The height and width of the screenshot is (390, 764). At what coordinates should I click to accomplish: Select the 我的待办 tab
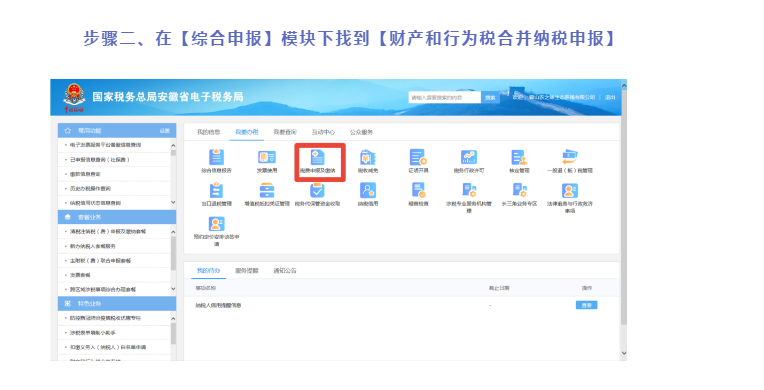[208, 271]
